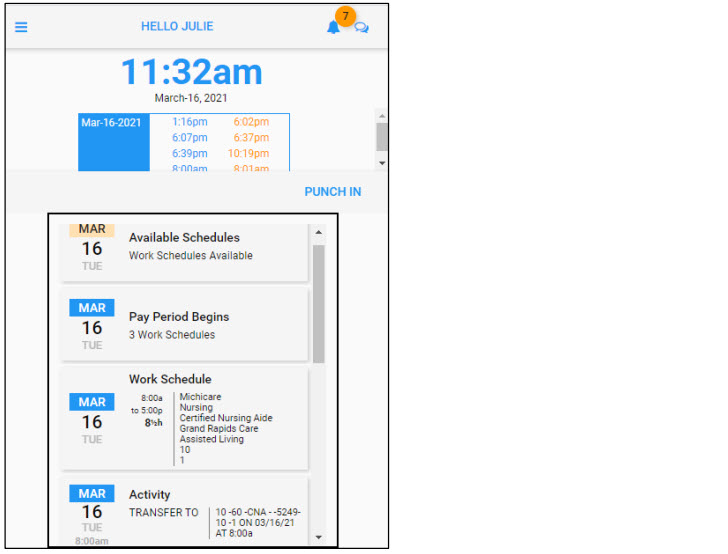This screenshot has height=554, width=728.
Task: Click the up arrow of events scrollbar
Action: (x=319, y=232)
